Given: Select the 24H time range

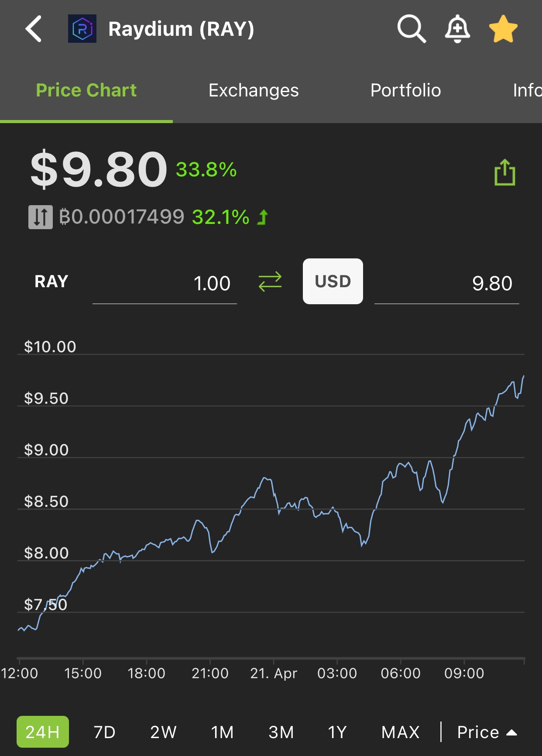Looking at the screenshot, I should (x=43, y=732).
